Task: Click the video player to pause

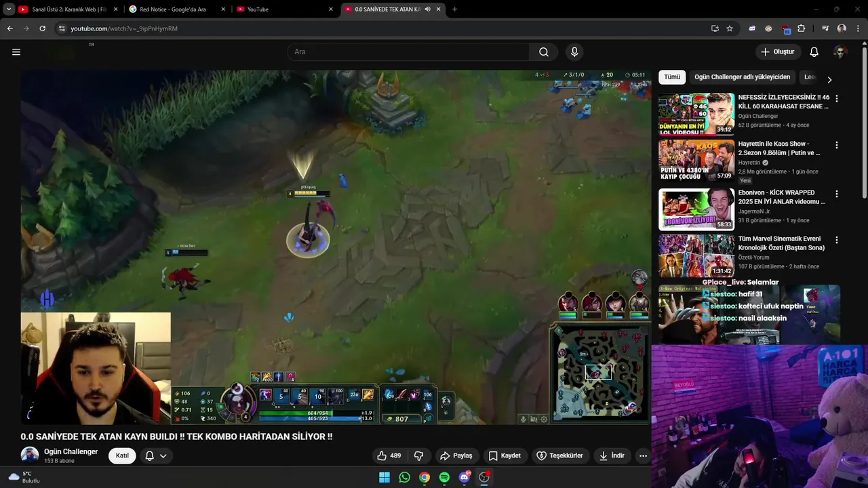Action: (336, 247)
